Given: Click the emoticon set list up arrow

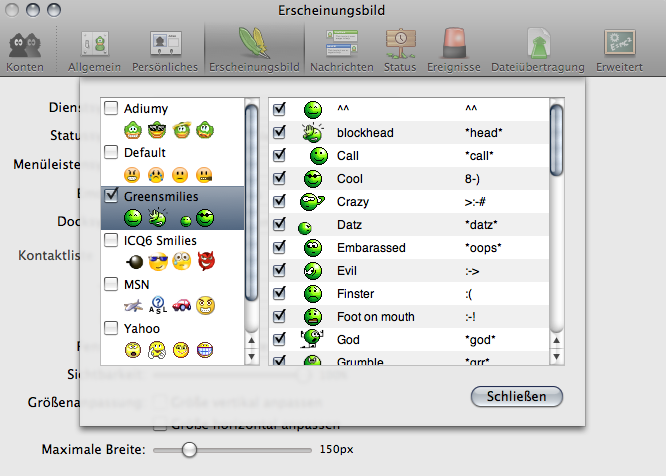Looking at the screenshot, I should coord(251,341).
